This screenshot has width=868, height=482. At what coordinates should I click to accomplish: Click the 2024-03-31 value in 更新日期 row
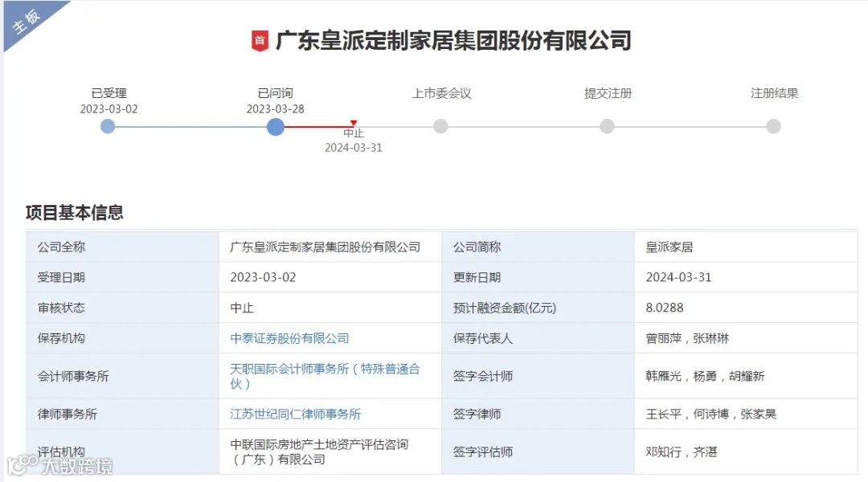[x=678, y=277]
